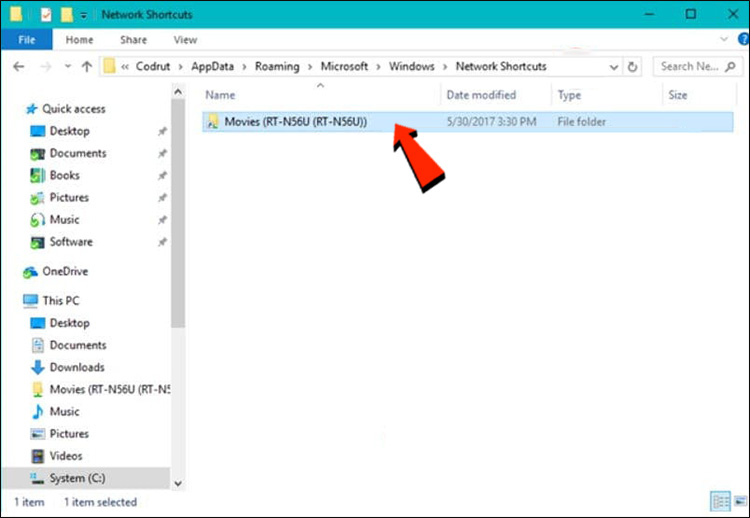Screen dimensions: 750x518
Task: Click the navigation pane scroll down arrow
Action: coord(178,483)
